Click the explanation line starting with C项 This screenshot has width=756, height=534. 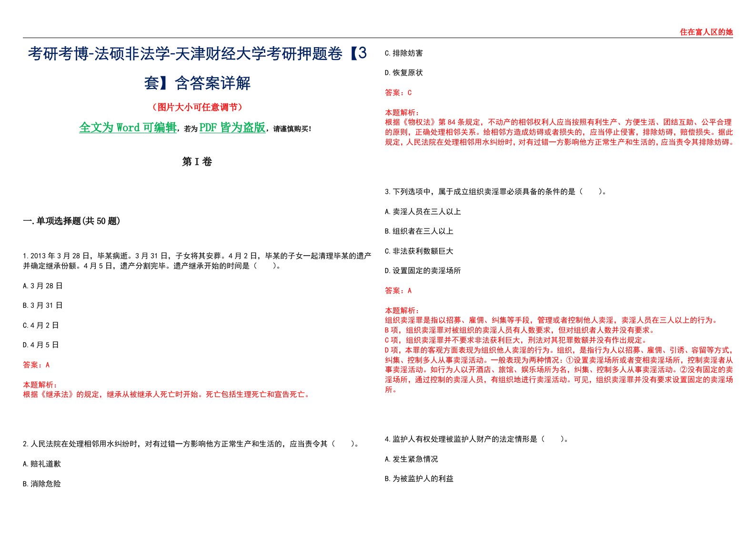pos(516,340)
